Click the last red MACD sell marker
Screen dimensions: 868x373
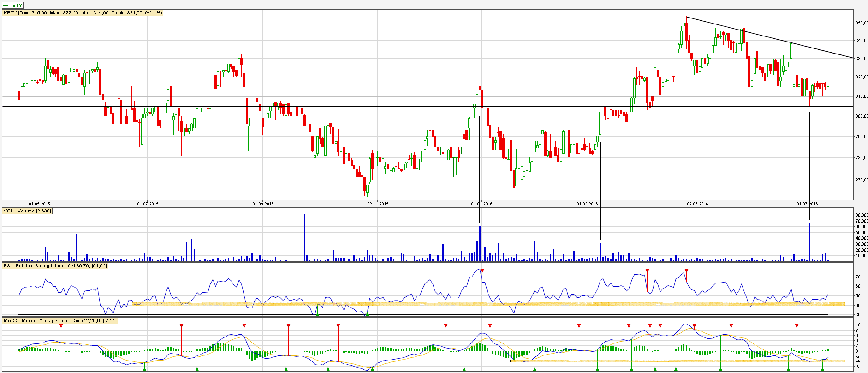pyautogui.click(x=797, y=326)
